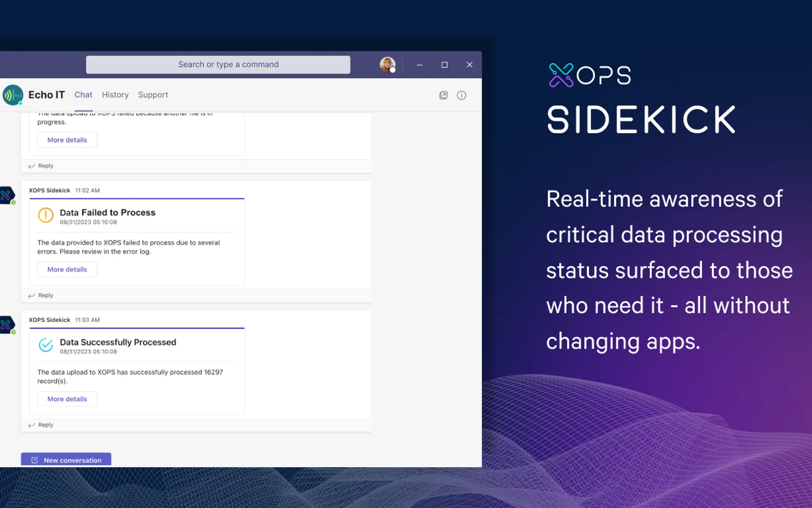Click the error log message text

click(128, 247)
